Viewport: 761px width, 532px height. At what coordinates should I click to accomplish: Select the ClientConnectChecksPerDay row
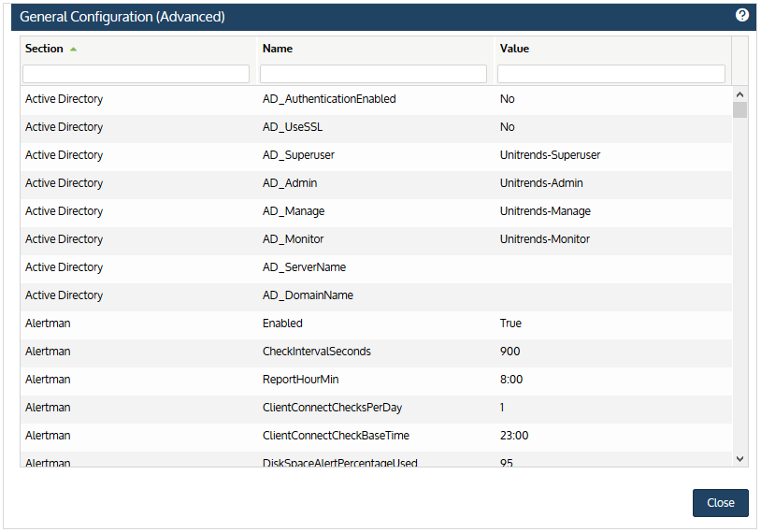coord(376,408)
